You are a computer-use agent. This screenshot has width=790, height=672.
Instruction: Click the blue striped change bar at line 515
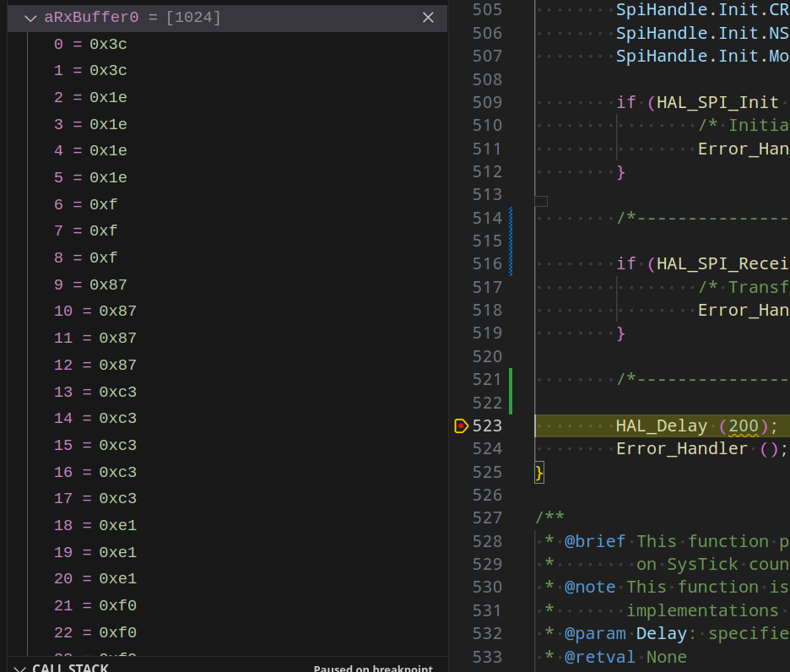[x=511, y=241]
